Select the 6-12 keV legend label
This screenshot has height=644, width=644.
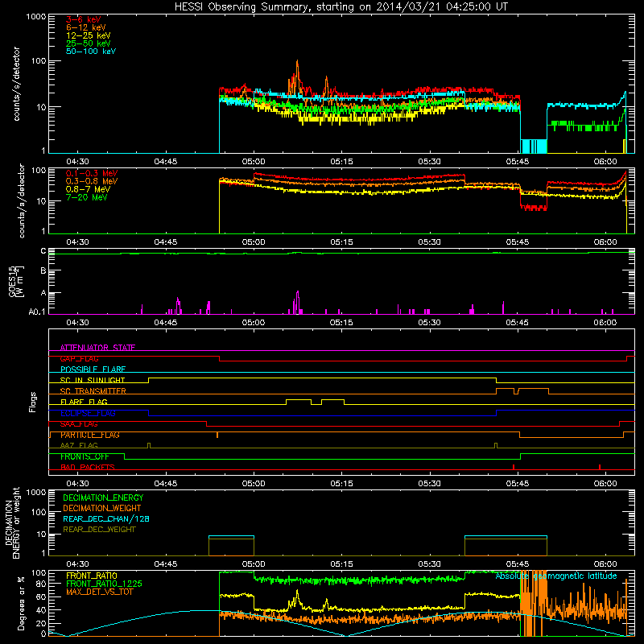coord(86,27)
